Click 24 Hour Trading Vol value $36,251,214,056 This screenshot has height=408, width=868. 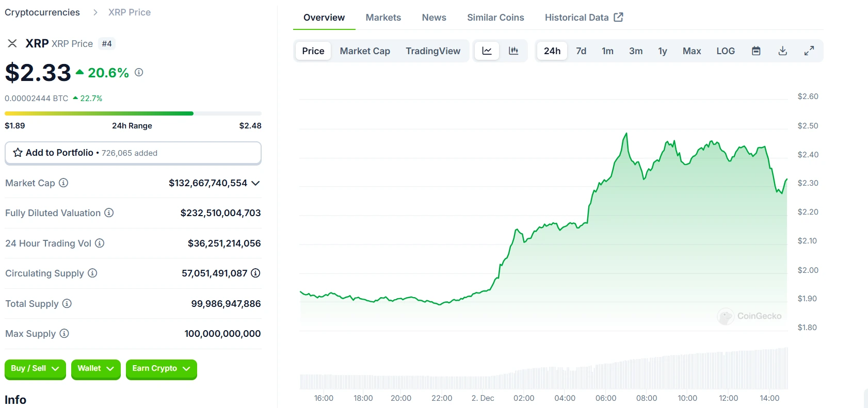tap(224, 243)
